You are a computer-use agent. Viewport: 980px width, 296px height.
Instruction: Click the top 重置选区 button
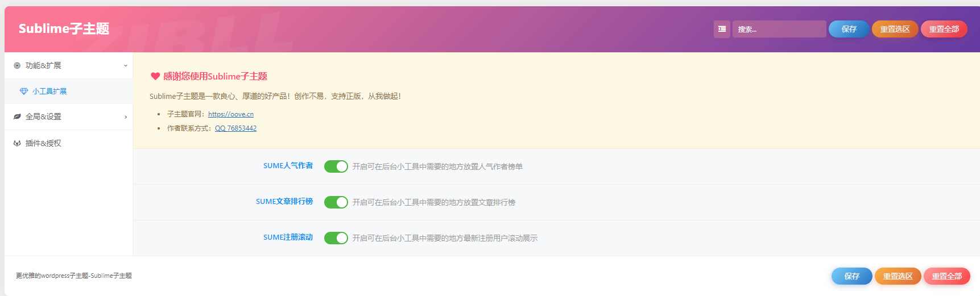coord(895,29)
